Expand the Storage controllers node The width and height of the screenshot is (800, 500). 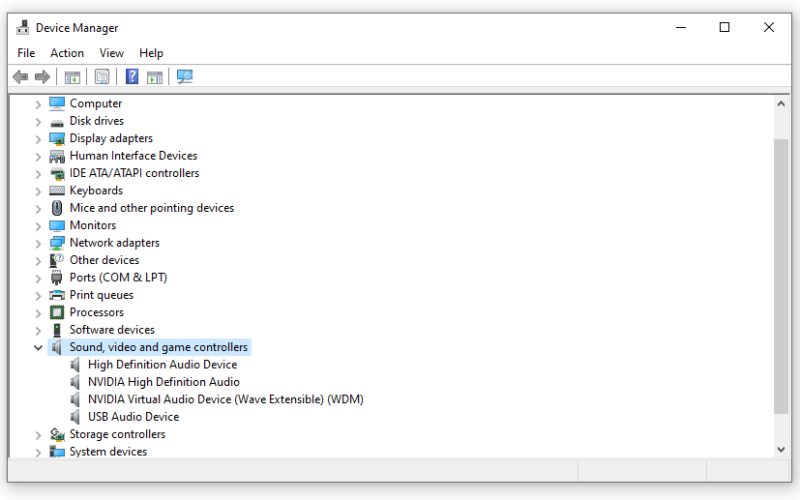click(x=38, y=435)
